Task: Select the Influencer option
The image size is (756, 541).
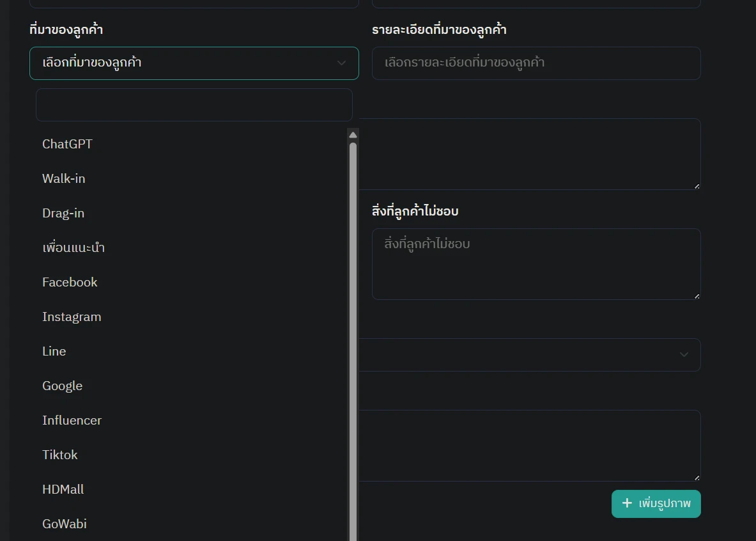Action: coord(72,420)
